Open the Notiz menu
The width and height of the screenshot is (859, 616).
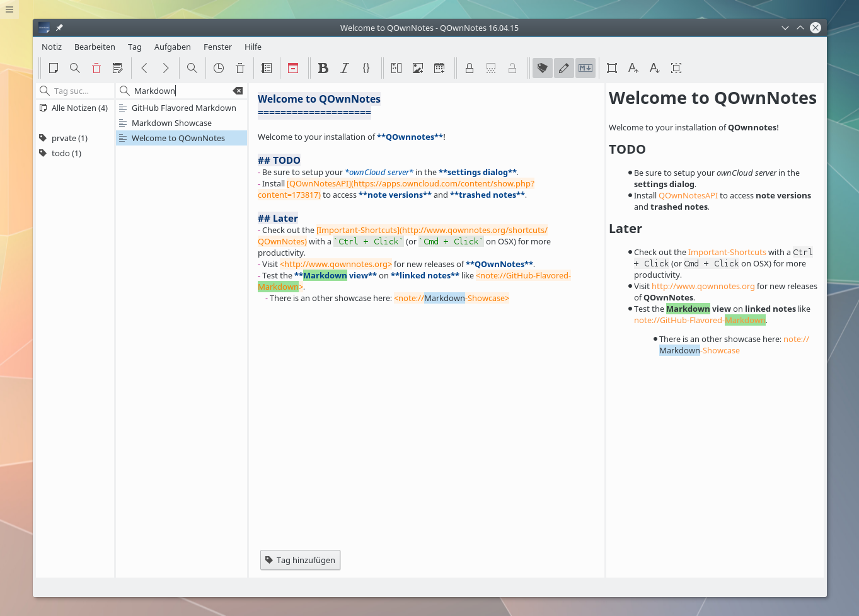51,47
